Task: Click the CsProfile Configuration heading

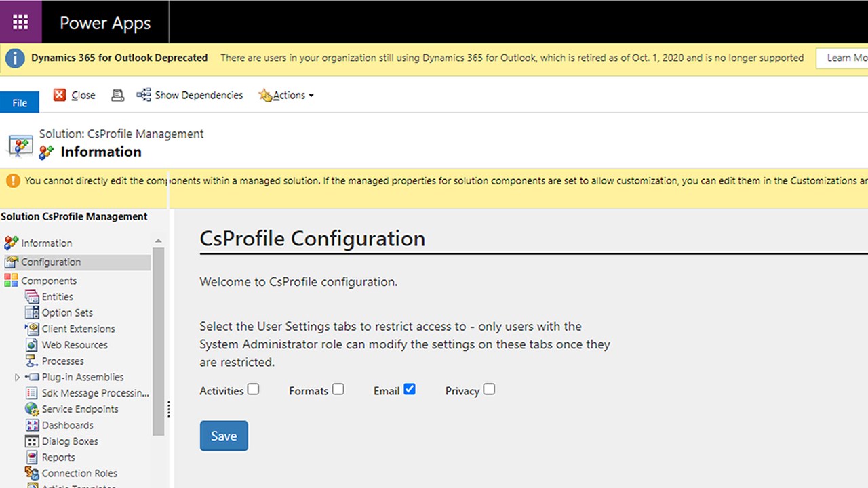Action: (312, 239)
